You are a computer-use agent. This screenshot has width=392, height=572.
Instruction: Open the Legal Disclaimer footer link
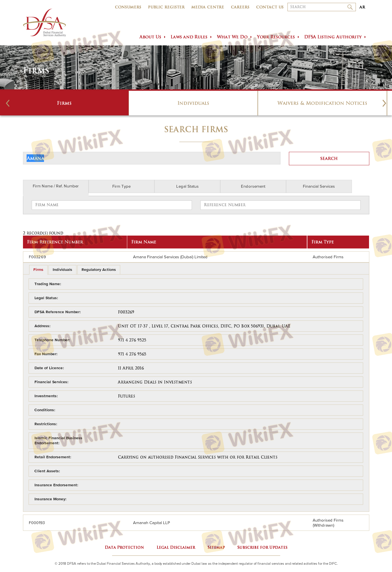[x=176, y=547]
